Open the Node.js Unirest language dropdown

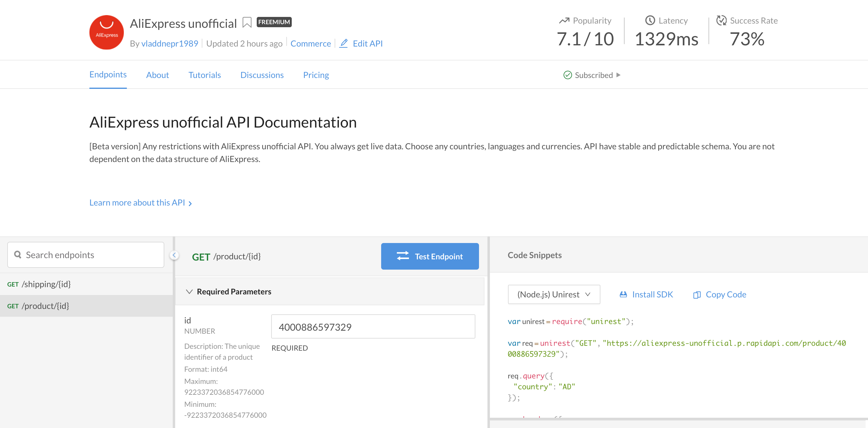(x=554, y=294)
